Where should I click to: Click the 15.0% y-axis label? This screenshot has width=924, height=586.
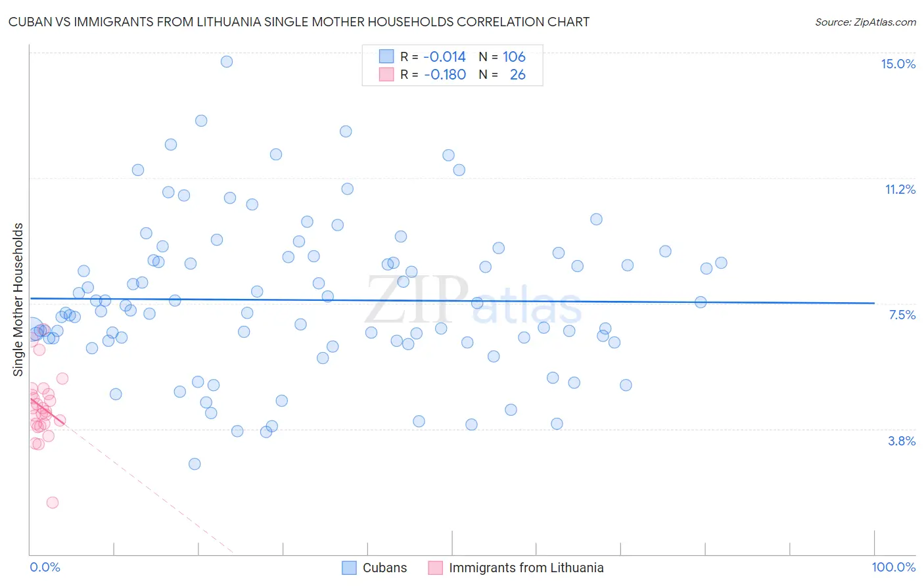pos(898,64)
